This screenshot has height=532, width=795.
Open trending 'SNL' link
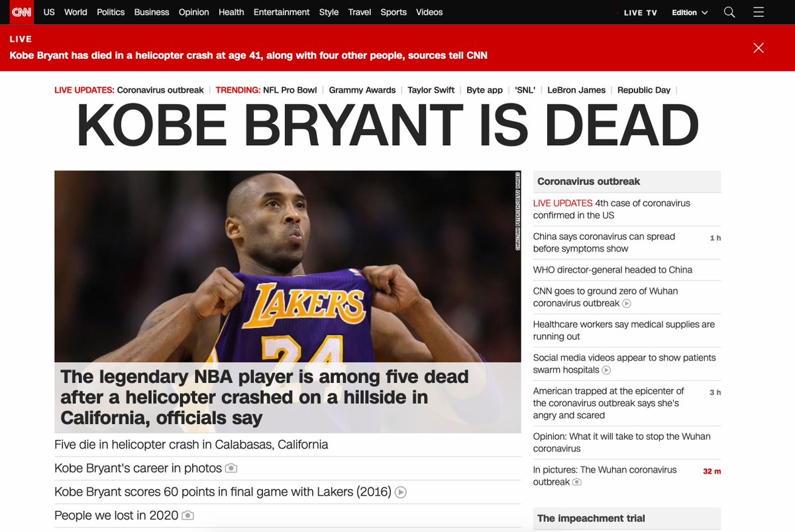(x=525, y=90)
